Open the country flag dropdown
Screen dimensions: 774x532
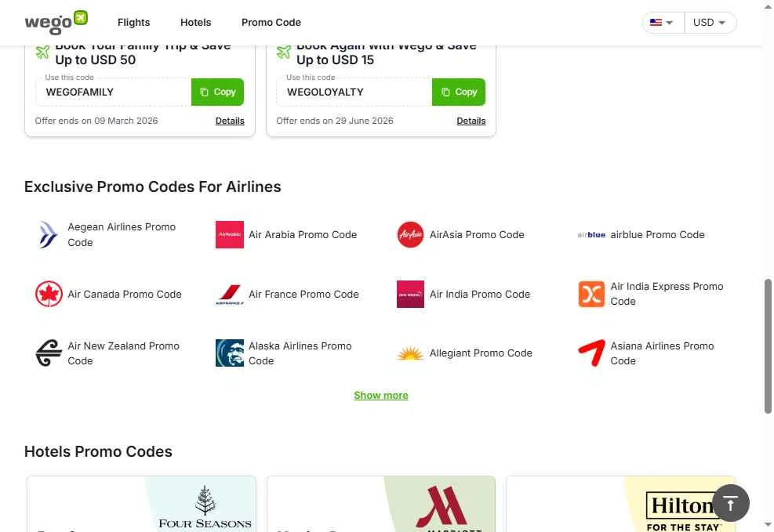point(663,23)
